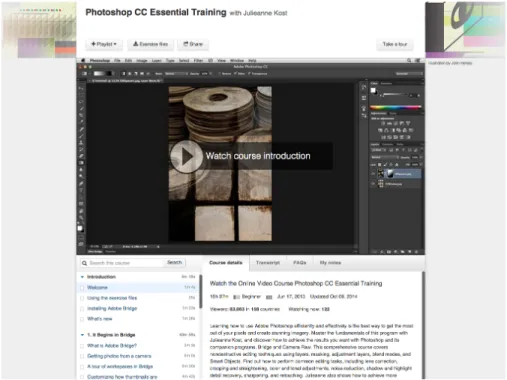
Task: Click the Exercise files button
Action: (x=150, y=44)
